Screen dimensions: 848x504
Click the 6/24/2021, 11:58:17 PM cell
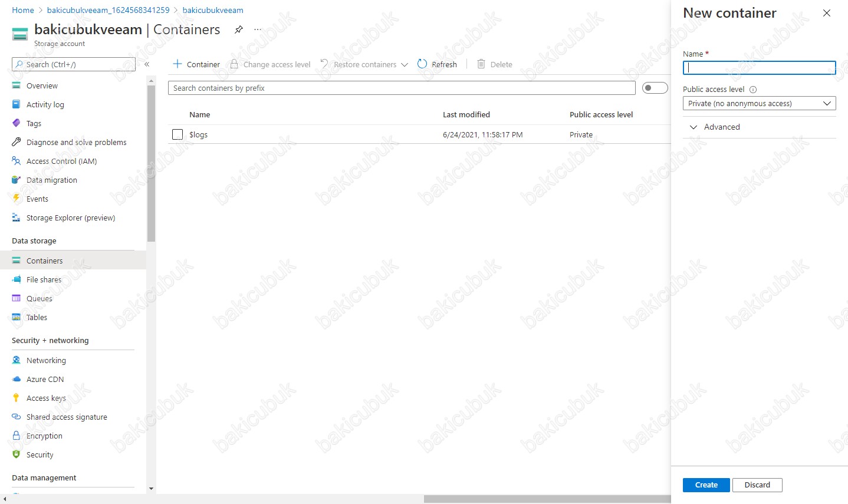(x=483, y=134)
